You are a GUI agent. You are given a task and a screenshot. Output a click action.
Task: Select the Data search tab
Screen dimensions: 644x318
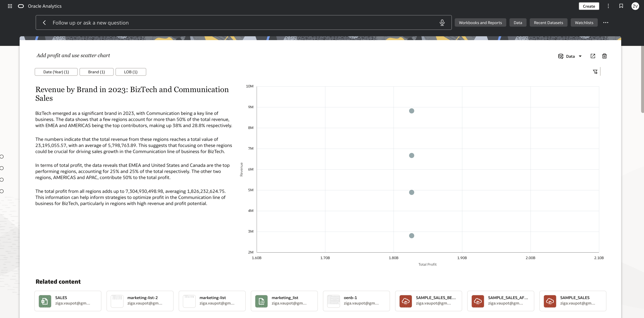pos(518,22)
